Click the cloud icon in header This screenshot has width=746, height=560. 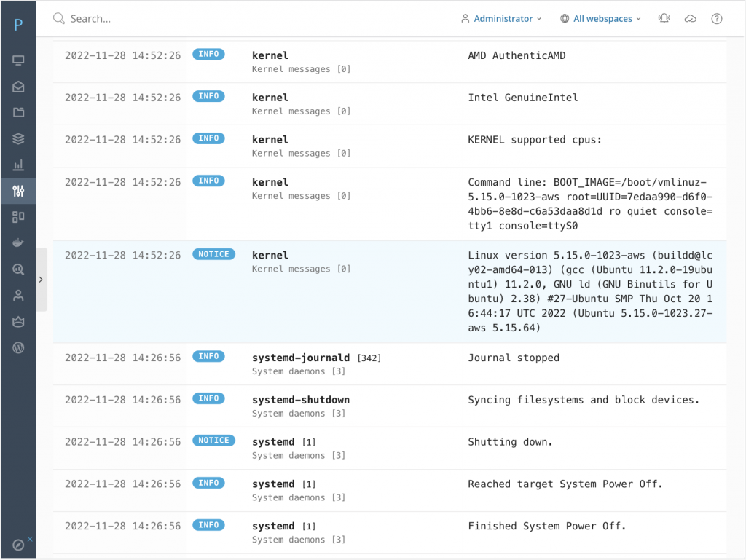coord(691,18)
